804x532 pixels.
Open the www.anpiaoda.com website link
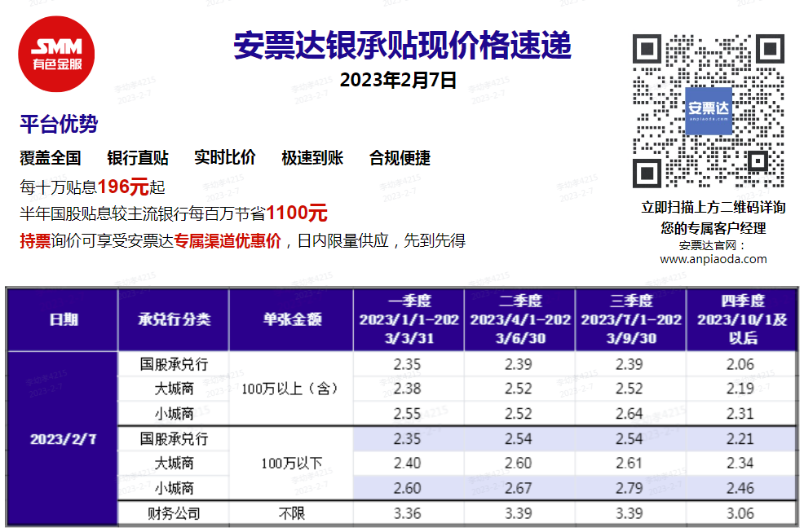click(x=713, y=259)
